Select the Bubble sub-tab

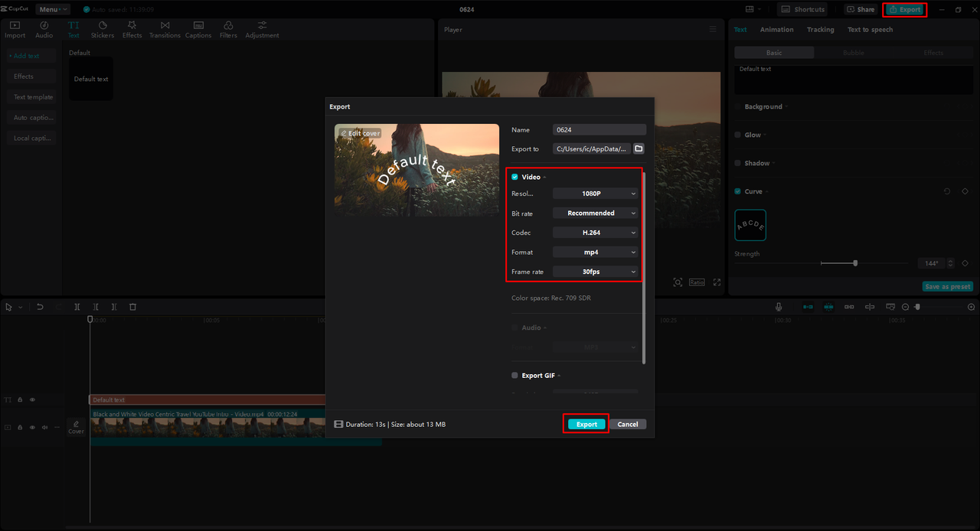(853, 53)
